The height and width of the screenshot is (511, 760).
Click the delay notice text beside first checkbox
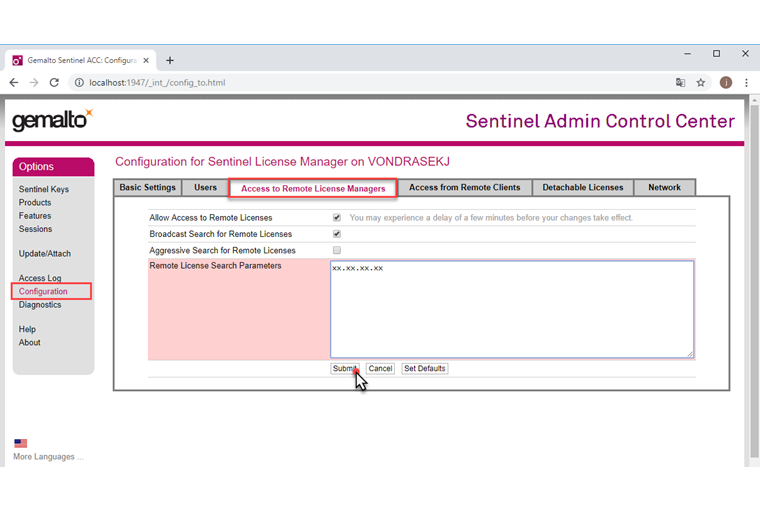coord(491,218)
